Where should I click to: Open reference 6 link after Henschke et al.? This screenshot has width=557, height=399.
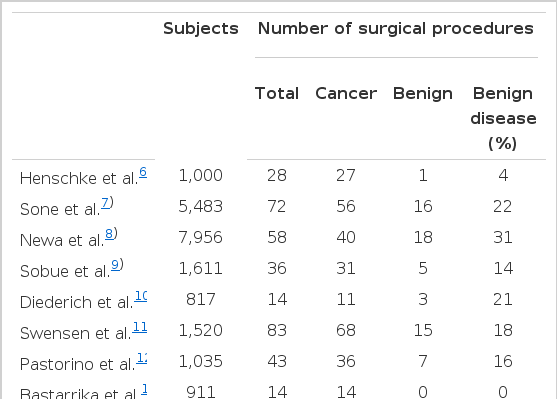[143, 172]
